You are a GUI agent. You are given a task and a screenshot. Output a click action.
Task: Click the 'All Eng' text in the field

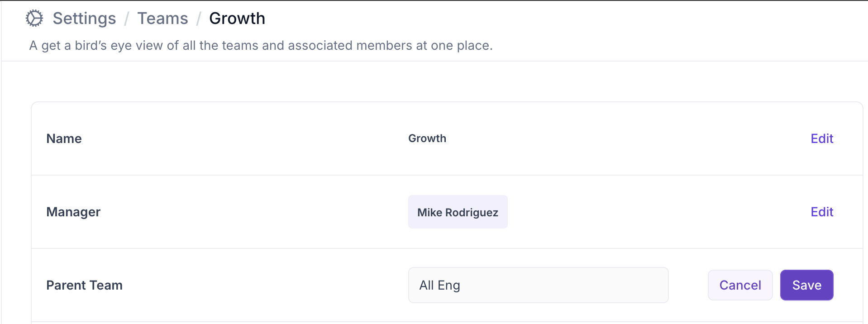[439, 285]
